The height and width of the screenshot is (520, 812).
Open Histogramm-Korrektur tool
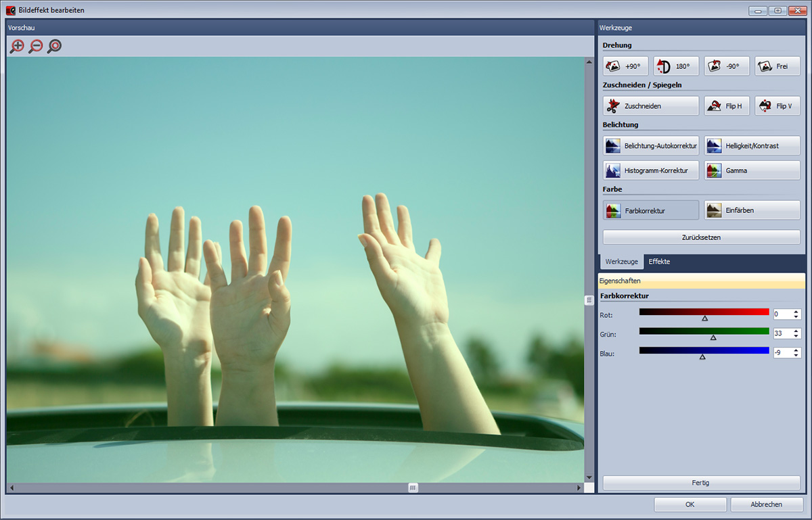(x=650, y=170)
